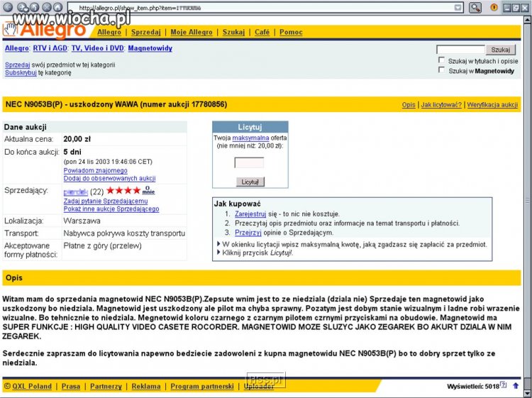Image resolution: width=532 pixels, height=398 pixels.
Task: Click the Magnetowidy breadcrumb link
Action: (x=150, y=48)
